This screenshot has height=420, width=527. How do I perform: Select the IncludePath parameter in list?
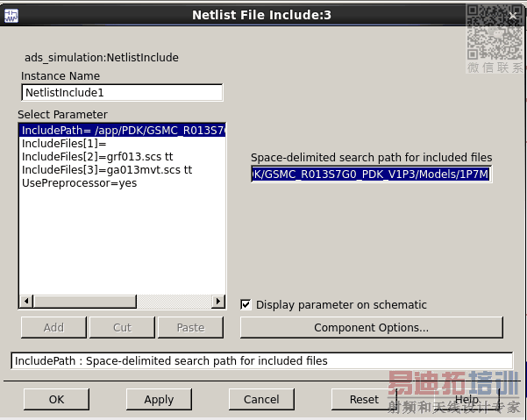[123, 131]
